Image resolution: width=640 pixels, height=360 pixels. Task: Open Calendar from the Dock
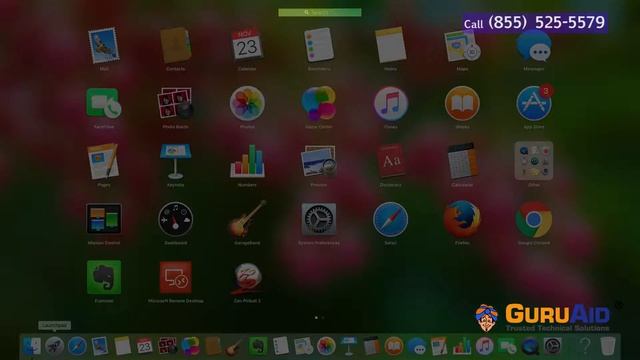145,346
